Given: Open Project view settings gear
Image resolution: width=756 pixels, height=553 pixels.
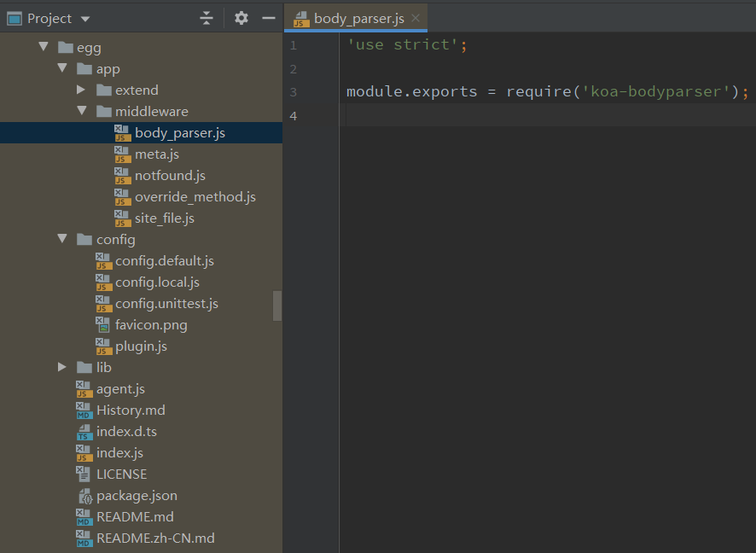Looking at the screenshot, I should (x=241, y=18).
